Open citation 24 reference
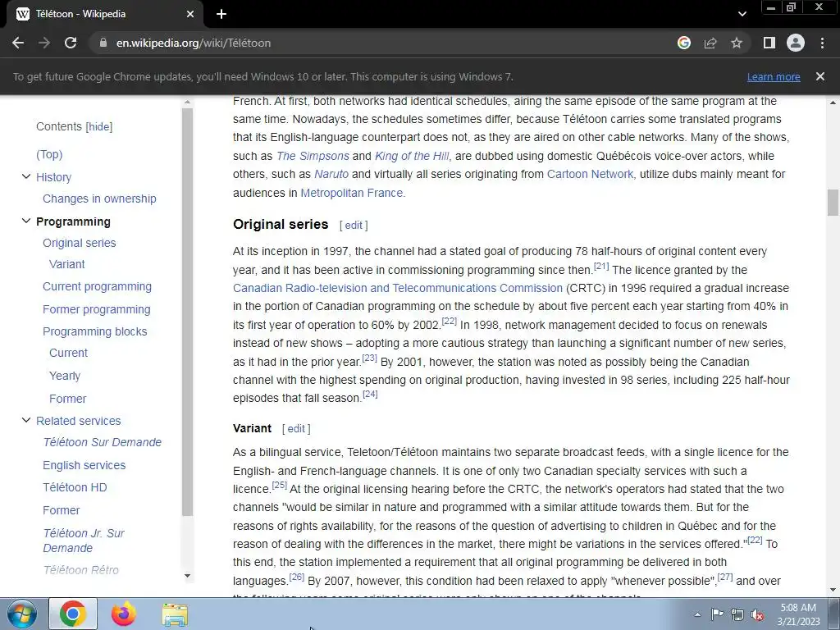 tap(370, 395)
